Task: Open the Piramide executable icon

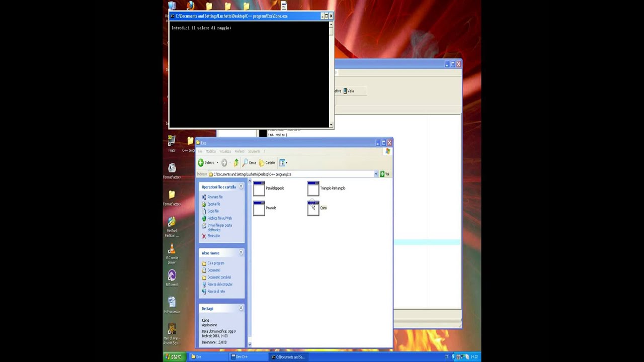Action: [259, 208]
